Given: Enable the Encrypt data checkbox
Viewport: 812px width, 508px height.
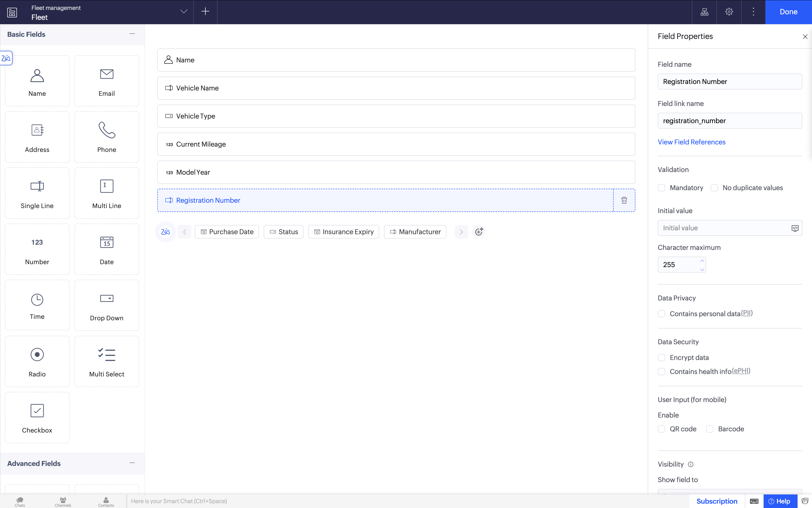Looking at the screenshot, I should (661, 358).
